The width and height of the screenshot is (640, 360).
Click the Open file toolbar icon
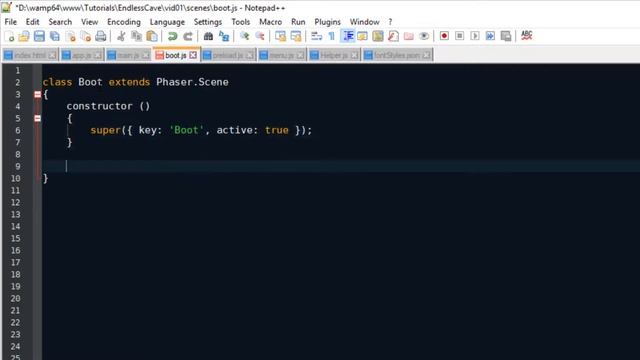pyautogui.click(x=24, y=36)
